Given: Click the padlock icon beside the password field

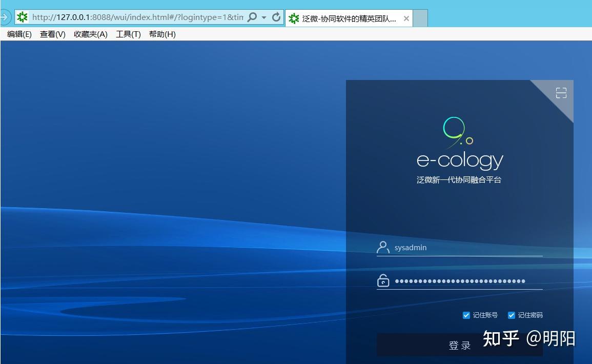Looking at the screenshot, I should [x=383, y=280].
